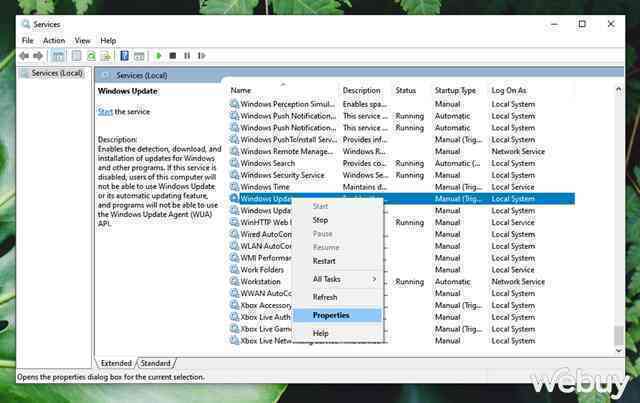Click the Forward arrow toolbar icon
640x403 pixels.
pos(38,56)
